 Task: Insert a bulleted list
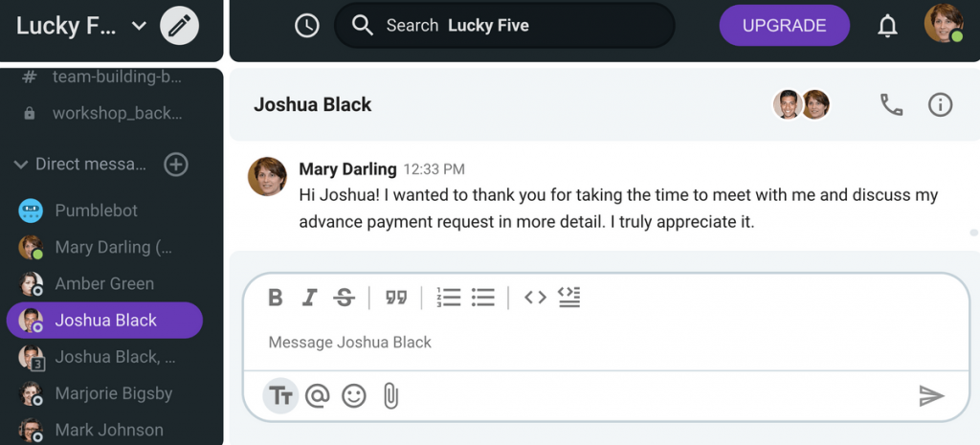pos(483,298)
